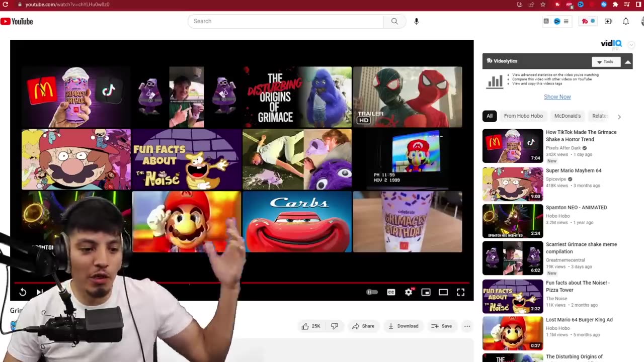Open Fun facts about The Noise video
The height and width of the screenshot is (362, 644).
[578, 286]
